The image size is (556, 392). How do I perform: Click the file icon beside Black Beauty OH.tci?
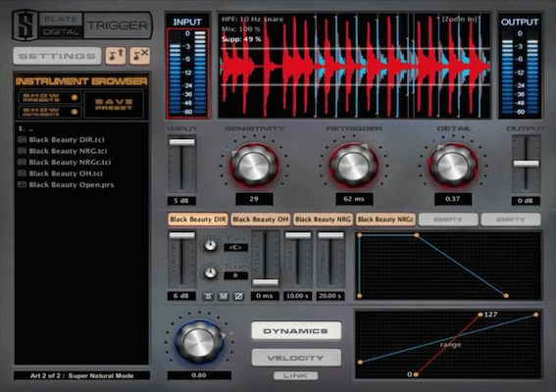click(22, 173)
